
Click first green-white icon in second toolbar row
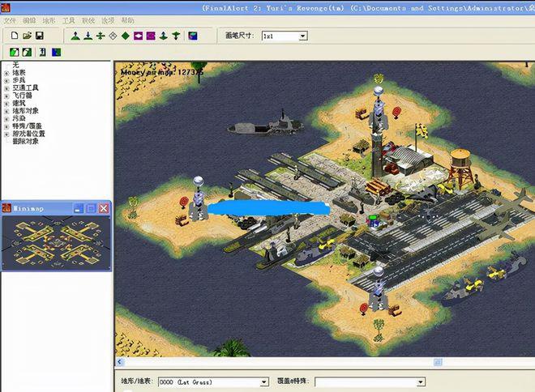pos(15,52)
